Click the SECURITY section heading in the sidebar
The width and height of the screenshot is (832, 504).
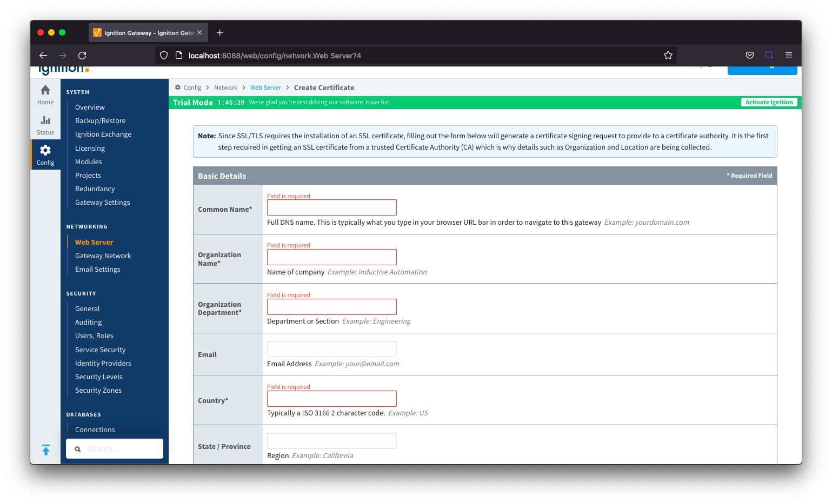[81, 294]
